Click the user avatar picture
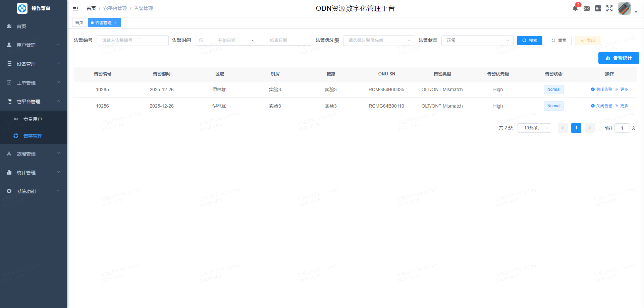The width and height of the screenshot is (644, 308). (624, 8)
